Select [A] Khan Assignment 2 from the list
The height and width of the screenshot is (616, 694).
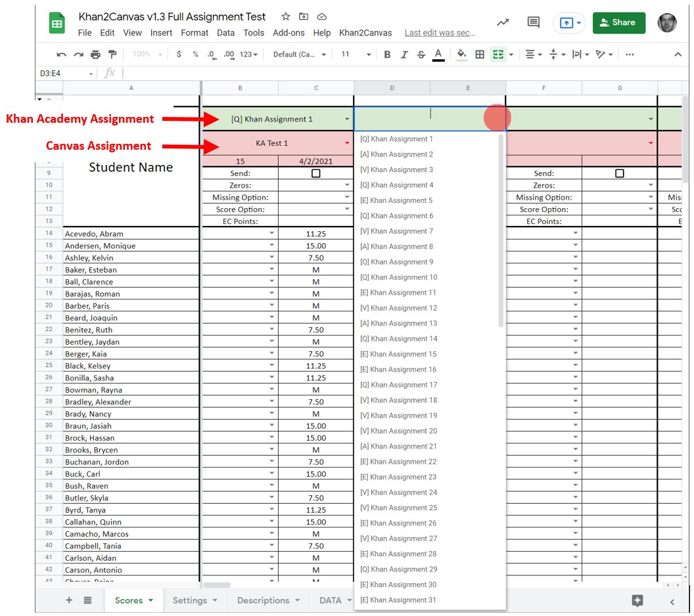click(396, 154)
